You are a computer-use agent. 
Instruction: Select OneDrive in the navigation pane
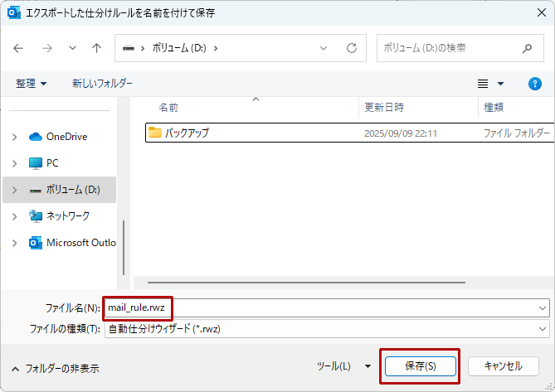pyautogui.click(x=66, y=137)
